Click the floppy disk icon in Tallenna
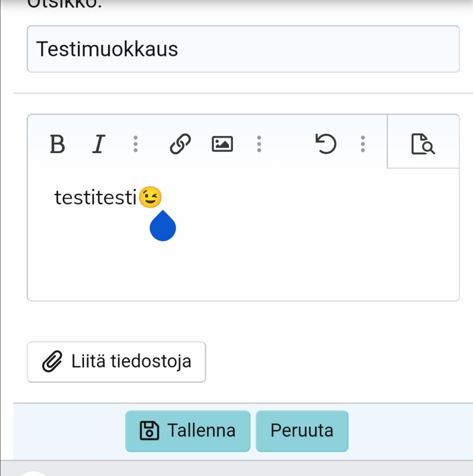This screenshot has width=473, height=476. (x=149, y=431)
